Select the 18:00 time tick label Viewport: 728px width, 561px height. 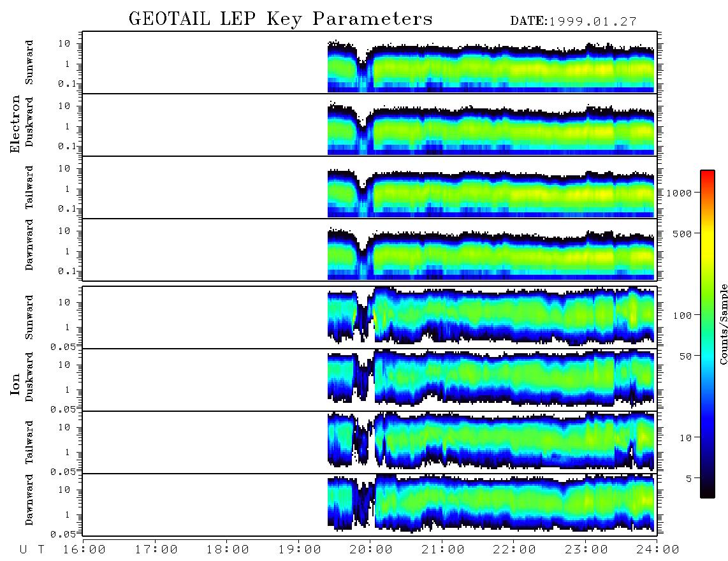tap(228, 550)
